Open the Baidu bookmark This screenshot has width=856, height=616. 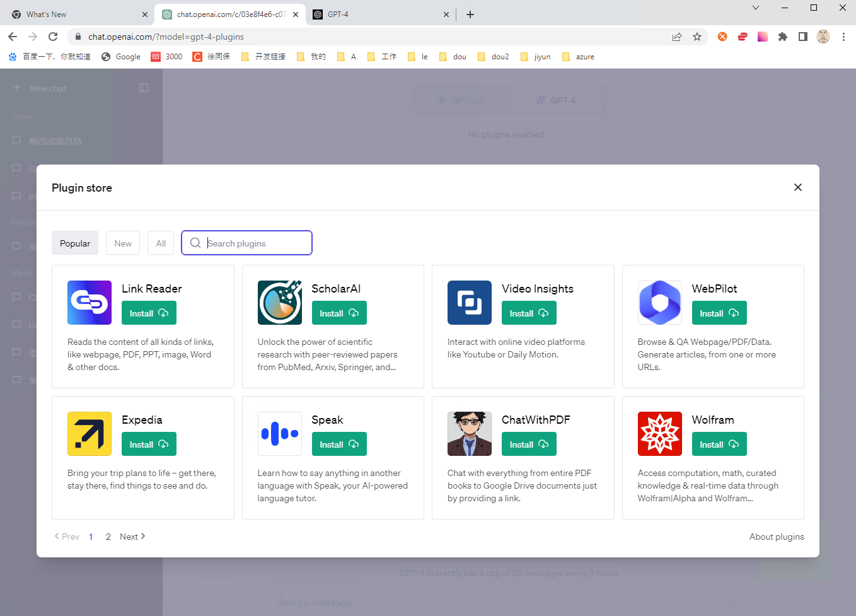coord(49,57)
